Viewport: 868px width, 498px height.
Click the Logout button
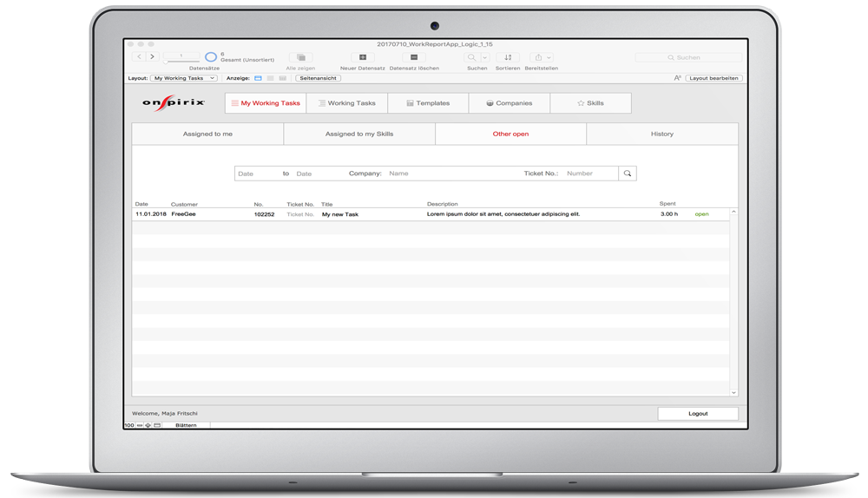coord(698,414)
